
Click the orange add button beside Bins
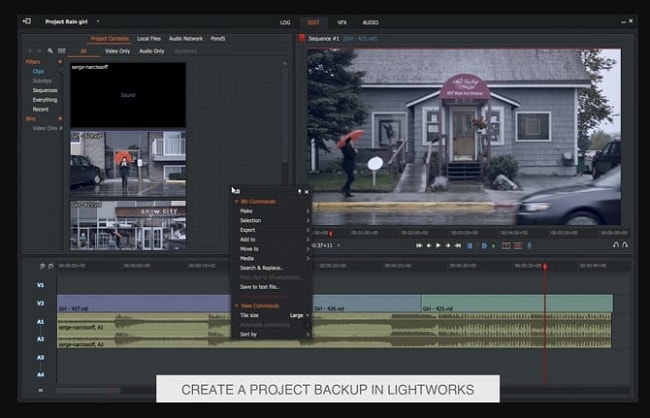[x=60, y=119]
